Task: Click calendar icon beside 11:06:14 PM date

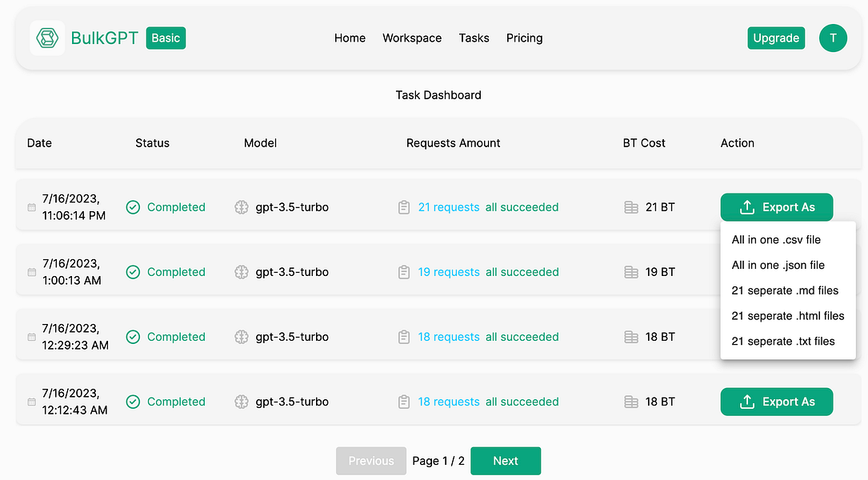Action: click(x=31, y=207)
